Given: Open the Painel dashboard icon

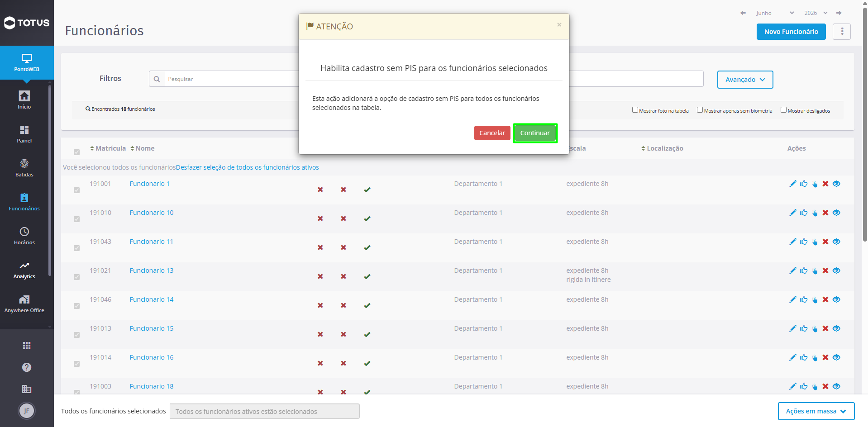Looking at the screenshot, I should coord(24,130).
